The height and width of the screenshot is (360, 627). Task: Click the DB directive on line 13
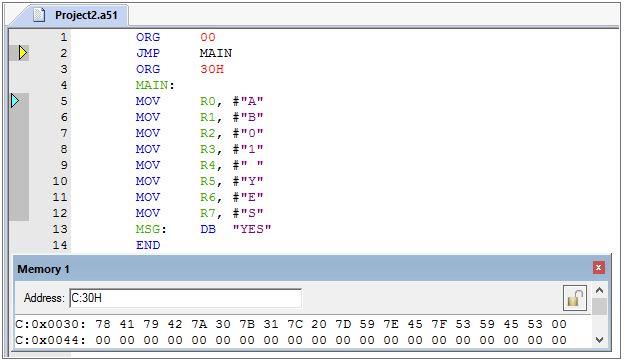click(208, 229)
